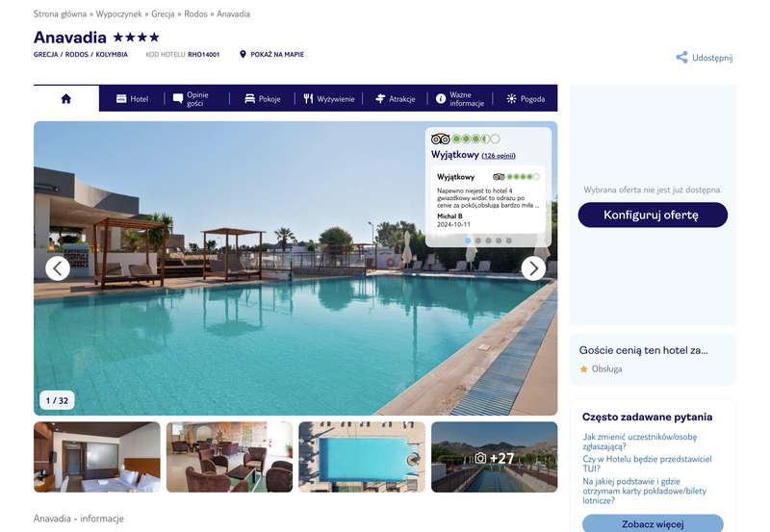
Task: Click the Udostępnij share icon
Action: click(681, 58)
